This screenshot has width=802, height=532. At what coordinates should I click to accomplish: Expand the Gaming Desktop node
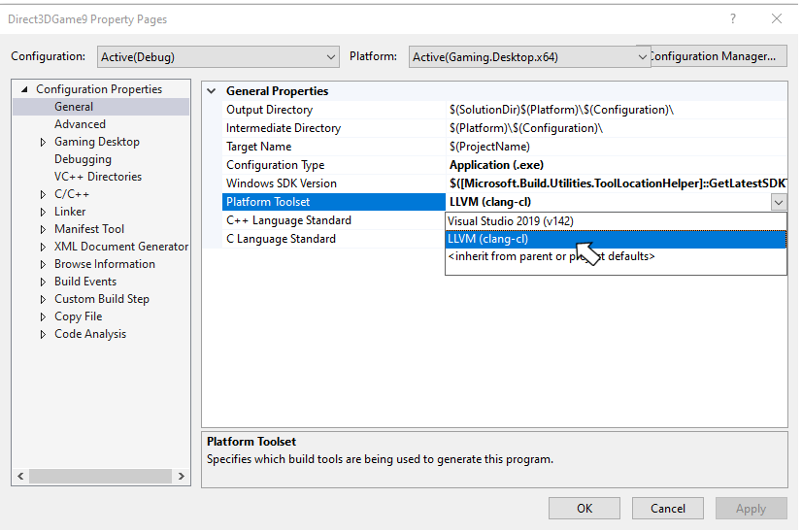(x=43, y=142)
